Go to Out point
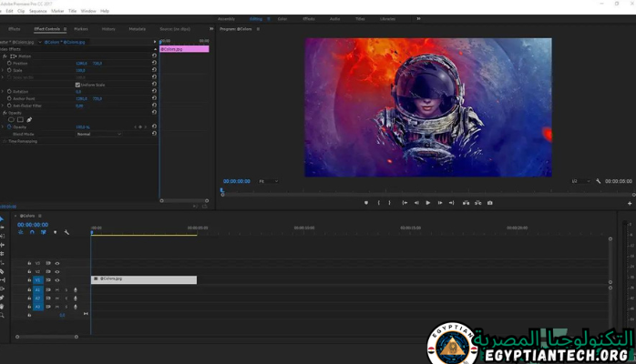 click(451, 203)
